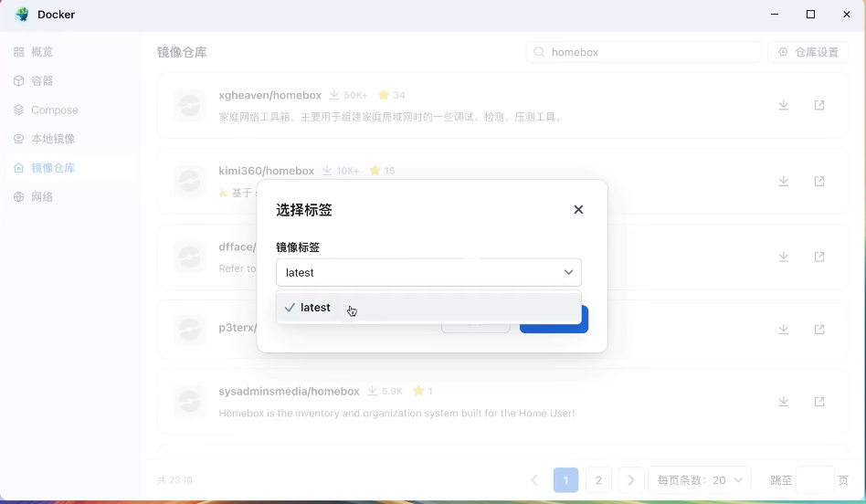Open 网络 network section

[x=70, y=196]
